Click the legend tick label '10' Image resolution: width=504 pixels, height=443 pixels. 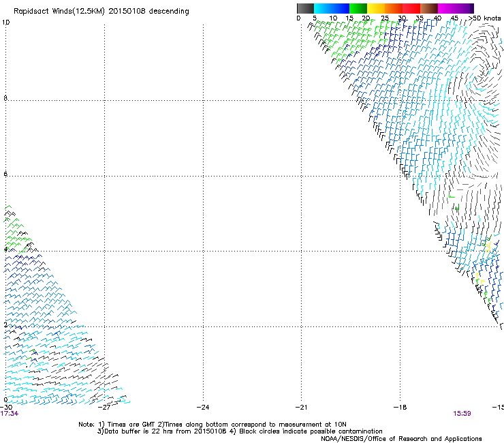click(x=333, y=18)
